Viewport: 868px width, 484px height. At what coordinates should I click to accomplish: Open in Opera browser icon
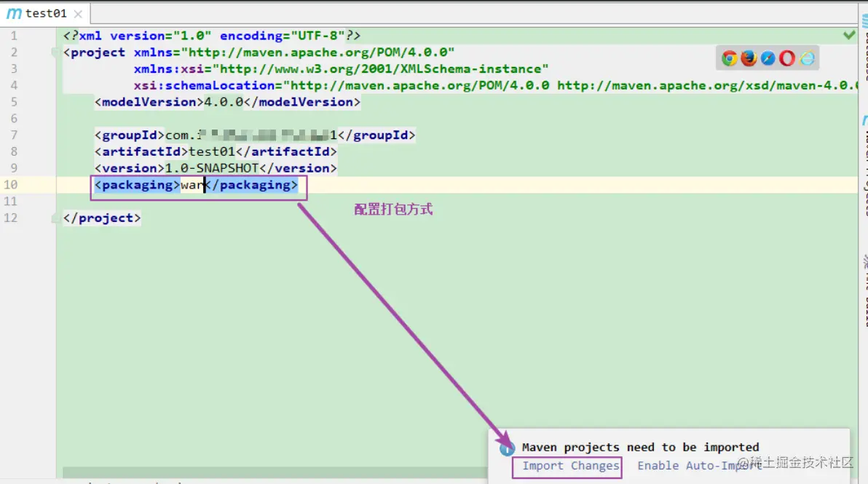point(786,58)
